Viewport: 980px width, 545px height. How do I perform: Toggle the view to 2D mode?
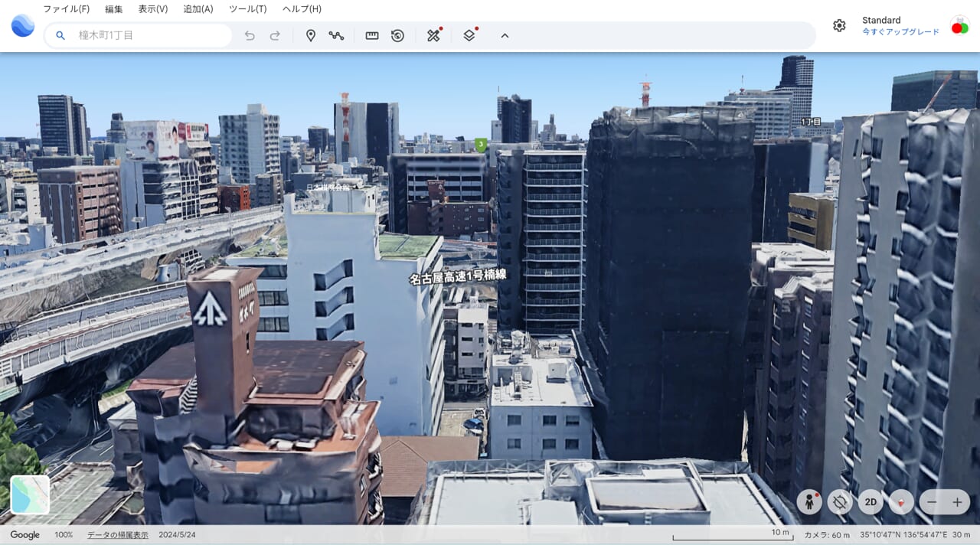click(871, 502)
